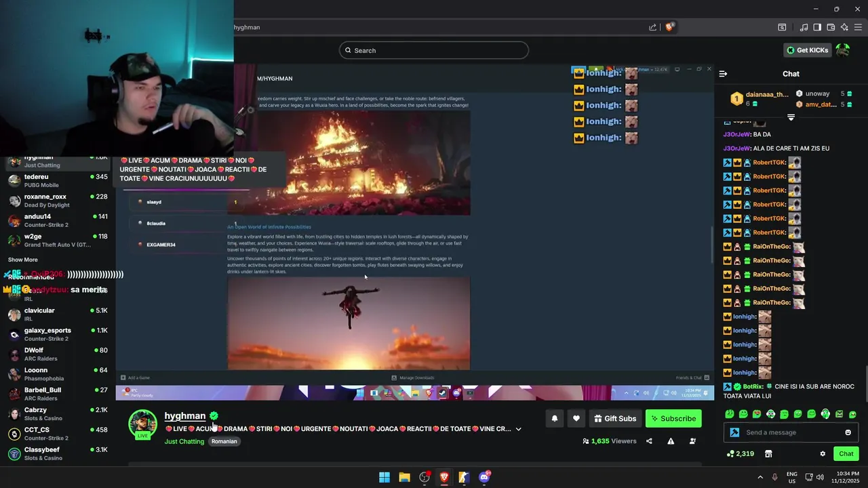The width and height of the screenshot is (868, 488).
Task: Report stream via warning triangle icon
Action: 671,441
